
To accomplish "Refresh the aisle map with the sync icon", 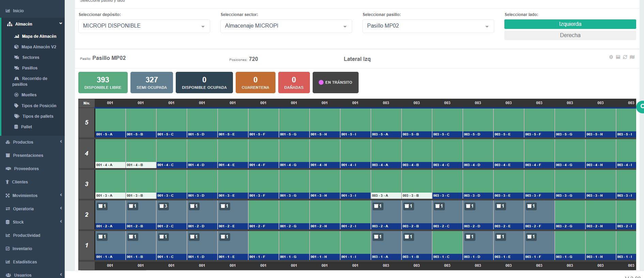I will click(x=625, y=57).
